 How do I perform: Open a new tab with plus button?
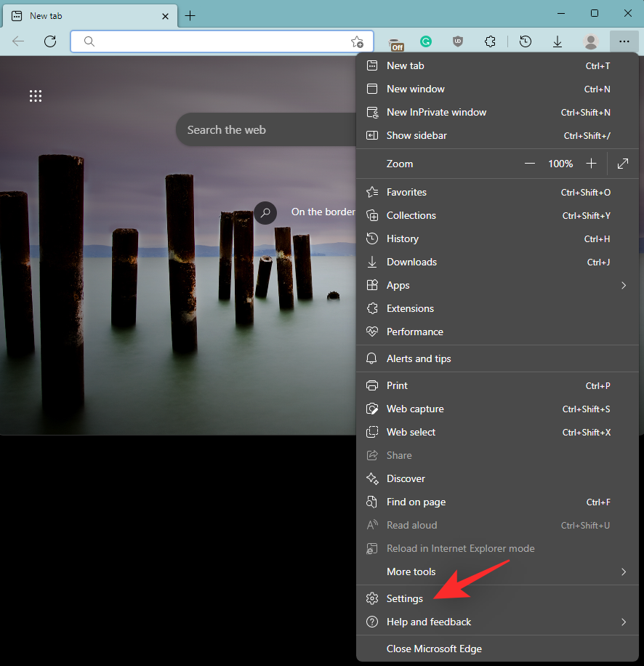point(190,15)
